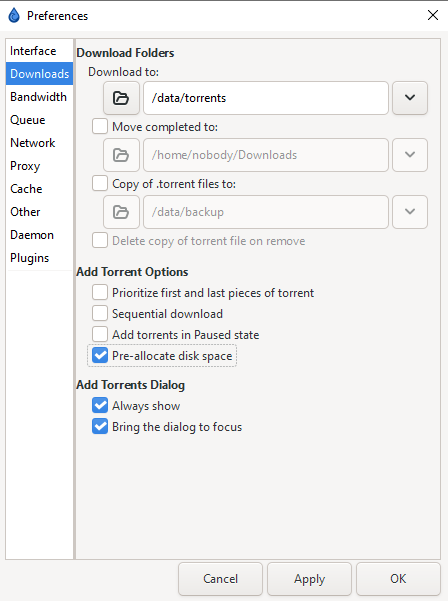The height and width of the screenshot is (601, 448).
Task: Uncheck Pre-allocate disk space
Action: pyautogui.click(x=100, y=356)
